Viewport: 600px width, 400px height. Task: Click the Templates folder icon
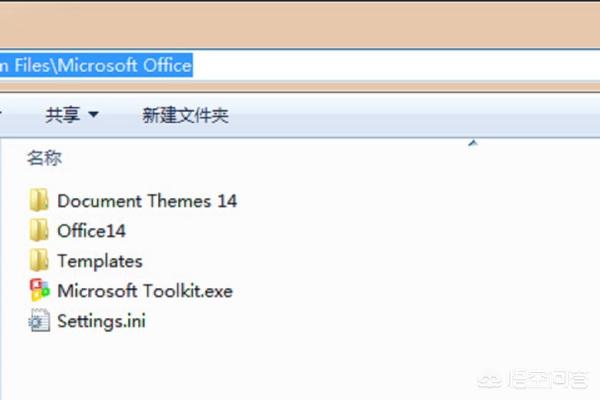point(39,261)
